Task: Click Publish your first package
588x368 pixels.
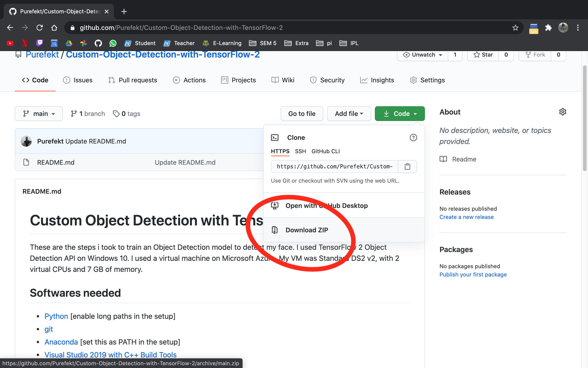Action: pos(473,274)
